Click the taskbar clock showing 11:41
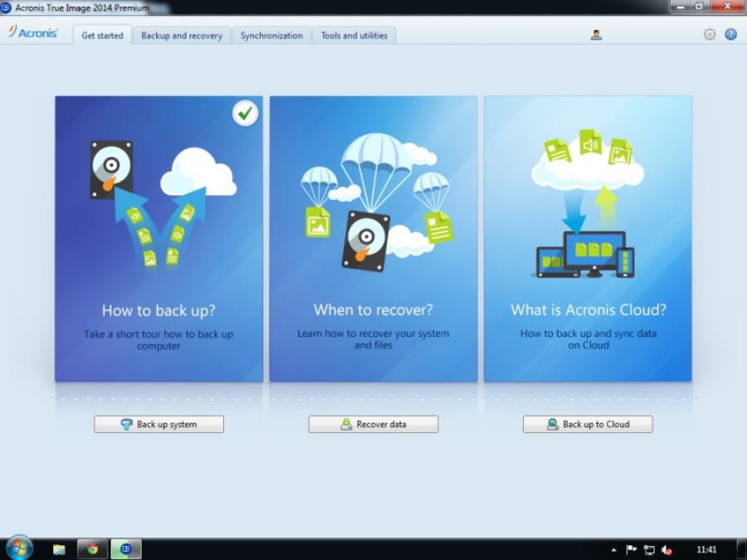This screenshot has height=560, width=747. (x=706, y=549)
